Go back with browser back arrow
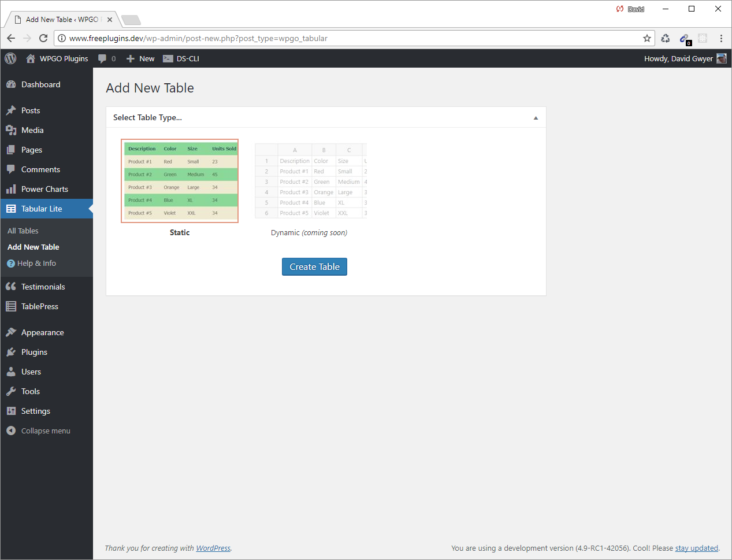 click(11, 38)
